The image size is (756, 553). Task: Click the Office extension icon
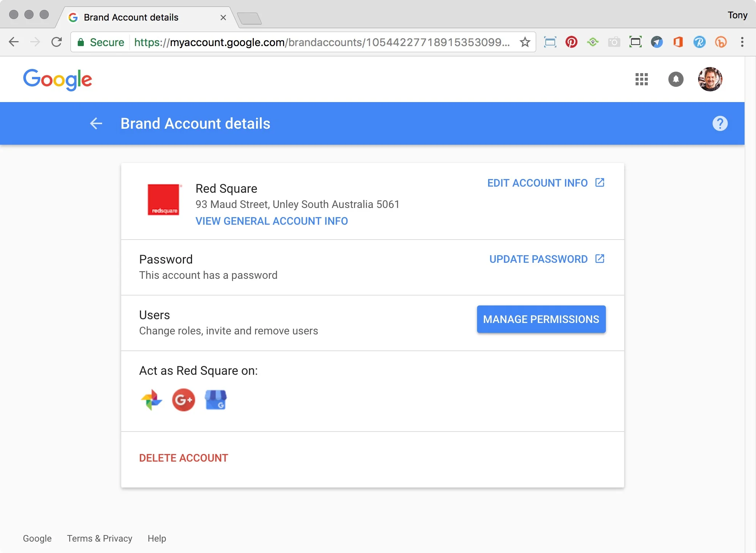[x=678, y=42]
